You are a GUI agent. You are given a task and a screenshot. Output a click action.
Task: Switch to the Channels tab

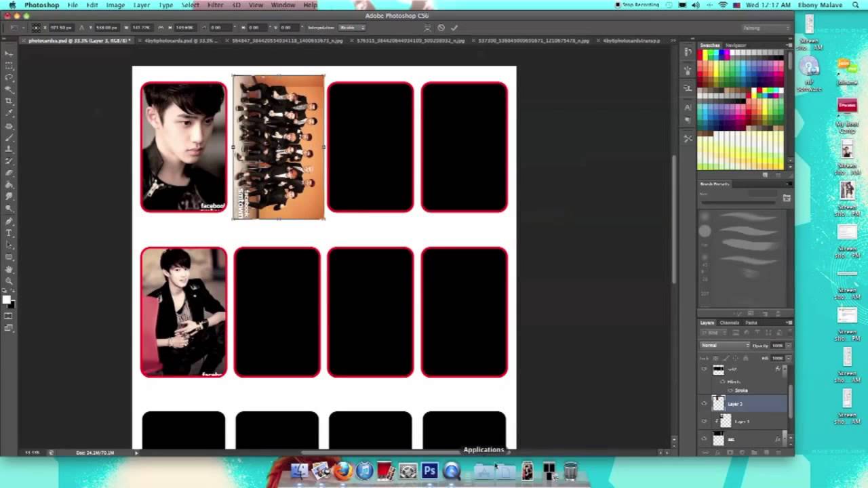click(729, 323)
